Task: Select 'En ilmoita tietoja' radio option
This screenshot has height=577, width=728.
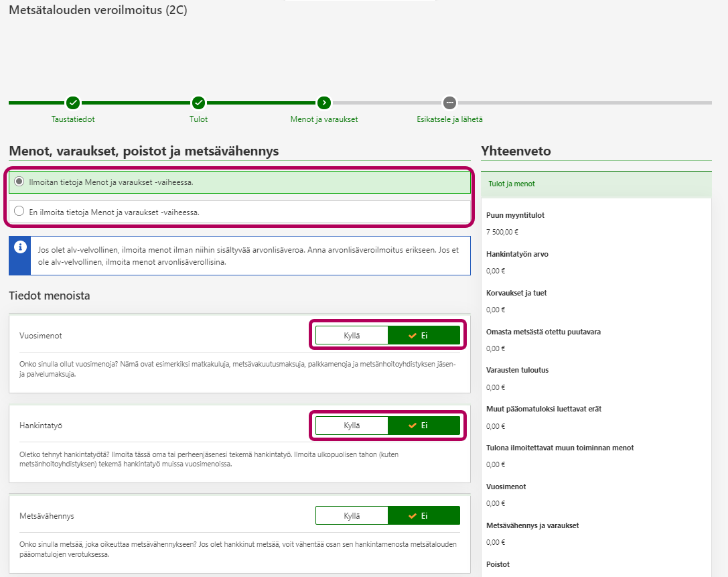Action: pyautogui.click(x=19, y=211)
